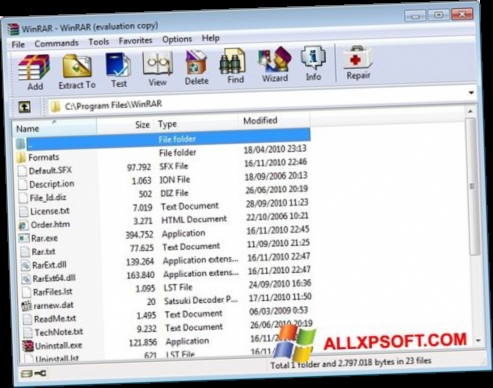This screenshot has width=493, height=388.
Task: Sort files by Name column header
Action: [x=54, y=127]
